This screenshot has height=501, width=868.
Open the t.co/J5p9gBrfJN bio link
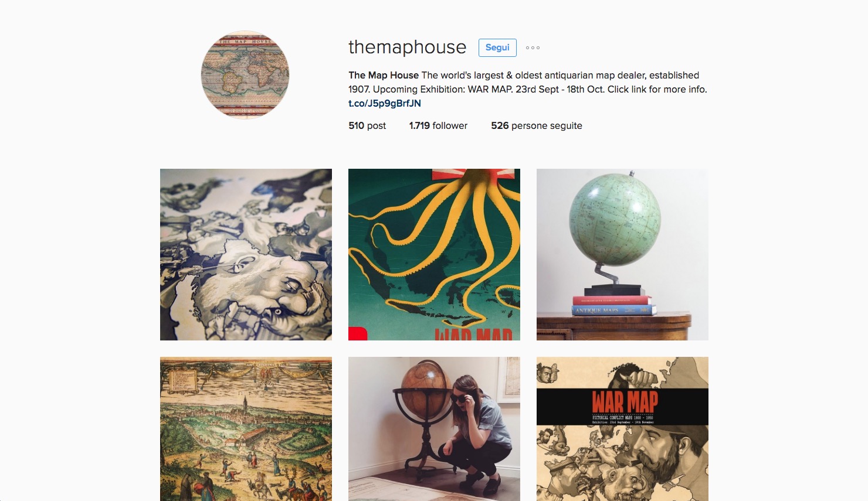[x=385, y=103]
